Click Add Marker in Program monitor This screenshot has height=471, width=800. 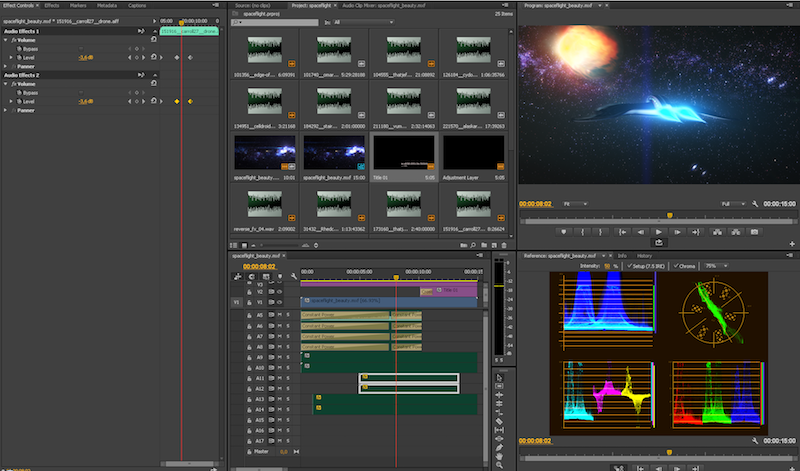[563, 232]
